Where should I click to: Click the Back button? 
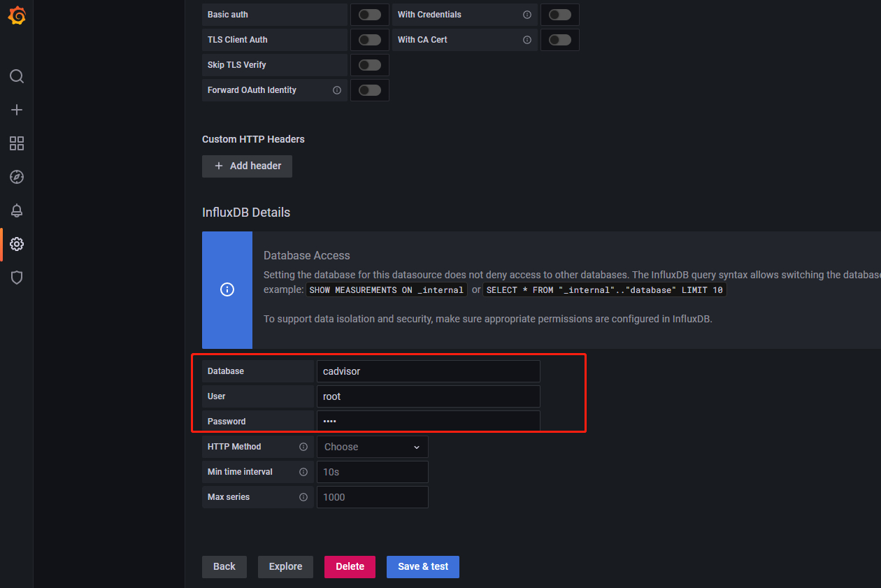click(x=224, y=566)
